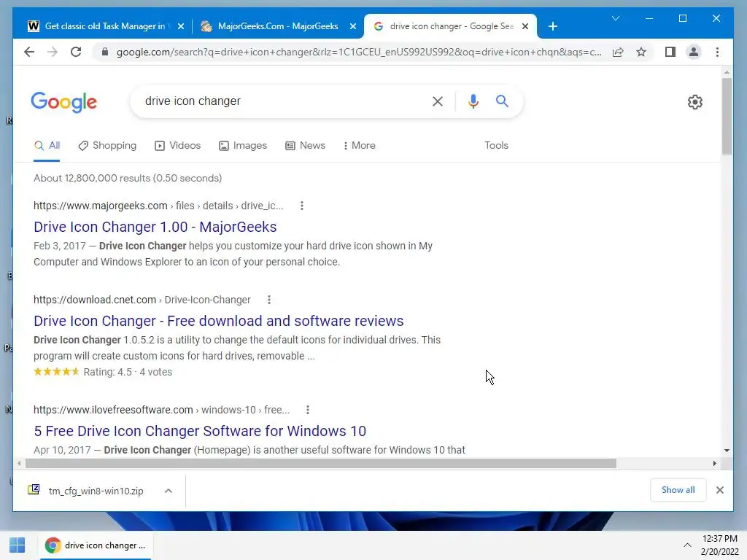Open options for the cnet result
747x560 pixels.
(269, 300)
